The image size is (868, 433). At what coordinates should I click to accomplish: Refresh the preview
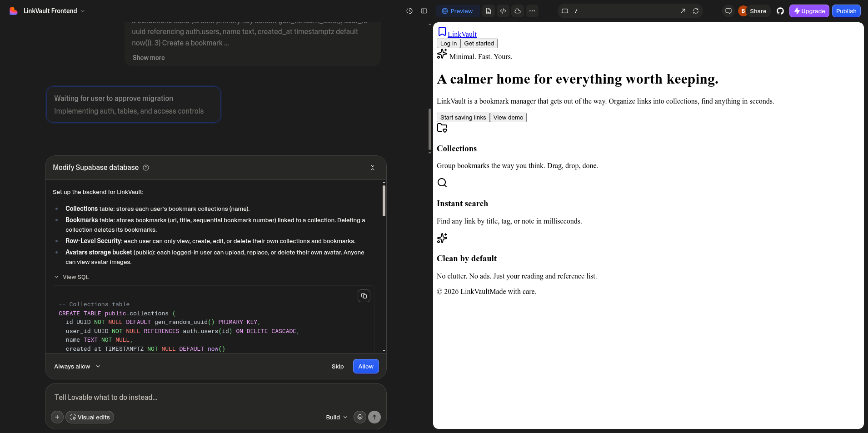(696, 11)
